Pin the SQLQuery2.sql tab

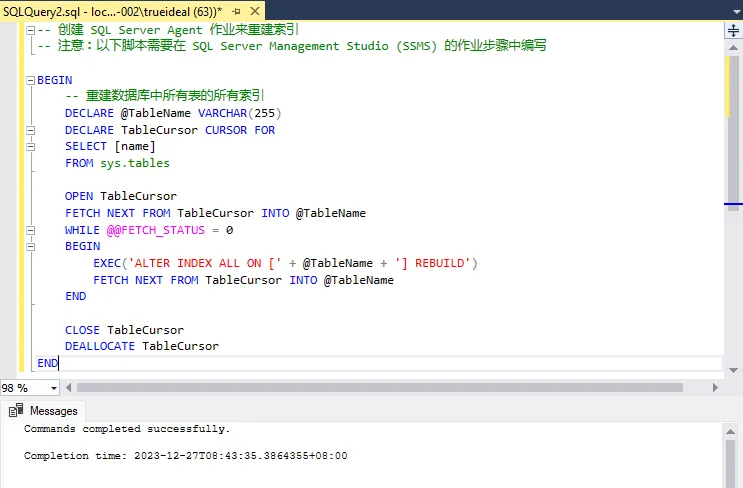coord(237,9)
